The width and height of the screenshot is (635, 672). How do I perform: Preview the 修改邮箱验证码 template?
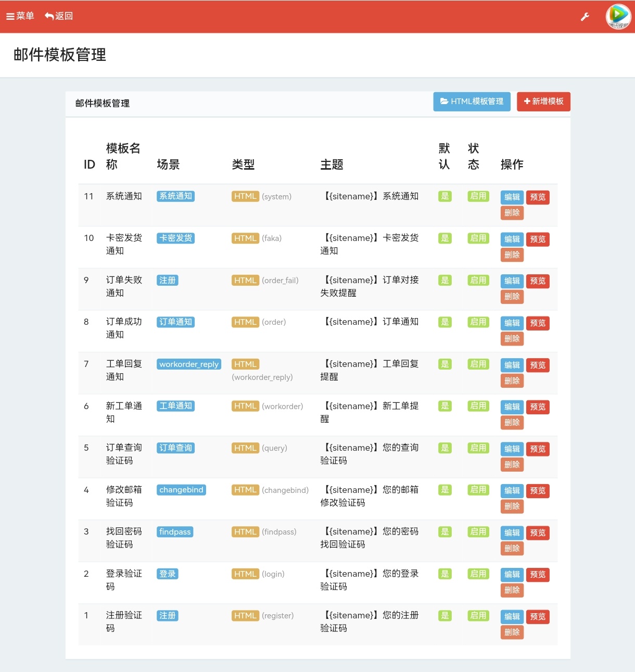(x=538, y=491)
